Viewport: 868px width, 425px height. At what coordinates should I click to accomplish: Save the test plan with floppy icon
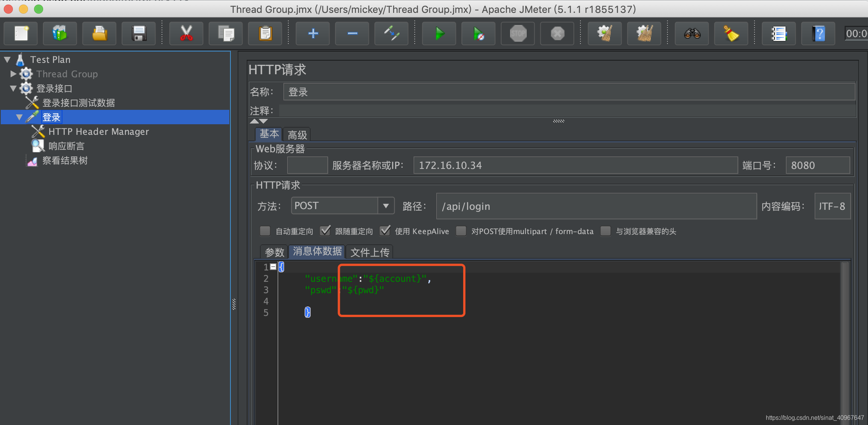pyautogui.click(x=138, y=34)
